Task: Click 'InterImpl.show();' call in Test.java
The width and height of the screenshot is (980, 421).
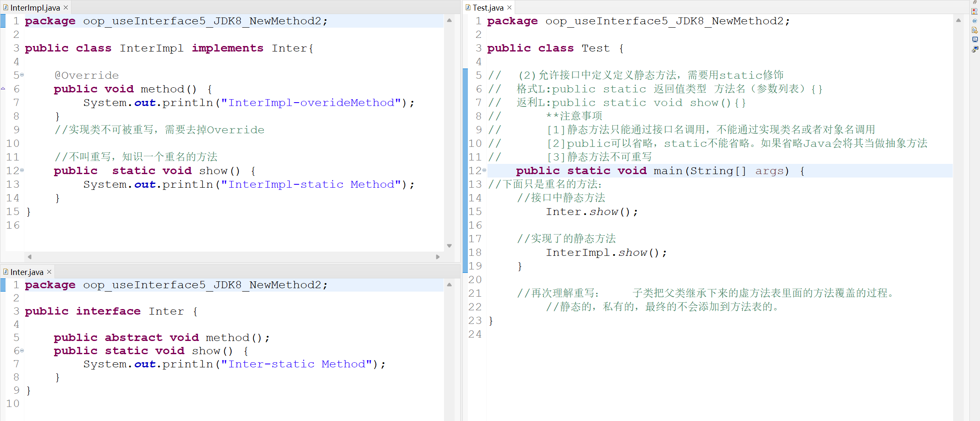Action: 607,252
